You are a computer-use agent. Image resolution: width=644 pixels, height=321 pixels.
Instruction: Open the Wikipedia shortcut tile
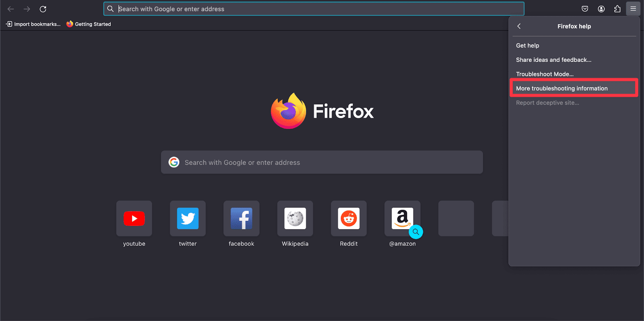pyautogui.click(x=295, y=218)
